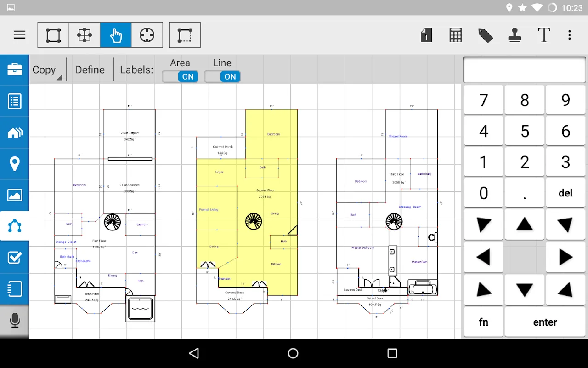Tap the enter key on keypad
Image resolution: width=588 pixels, height=368 pixels.
coord(545,322)
